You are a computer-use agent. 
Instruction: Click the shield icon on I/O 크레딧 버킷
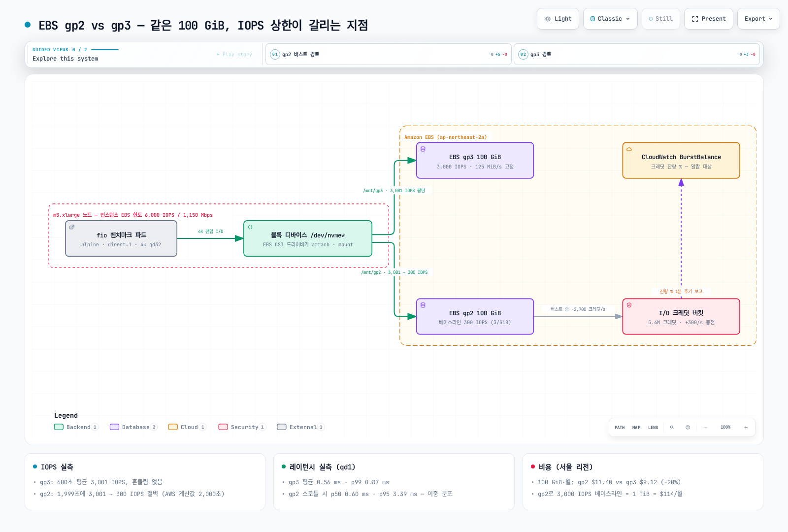pyautogui.click(x=629, y=305)
